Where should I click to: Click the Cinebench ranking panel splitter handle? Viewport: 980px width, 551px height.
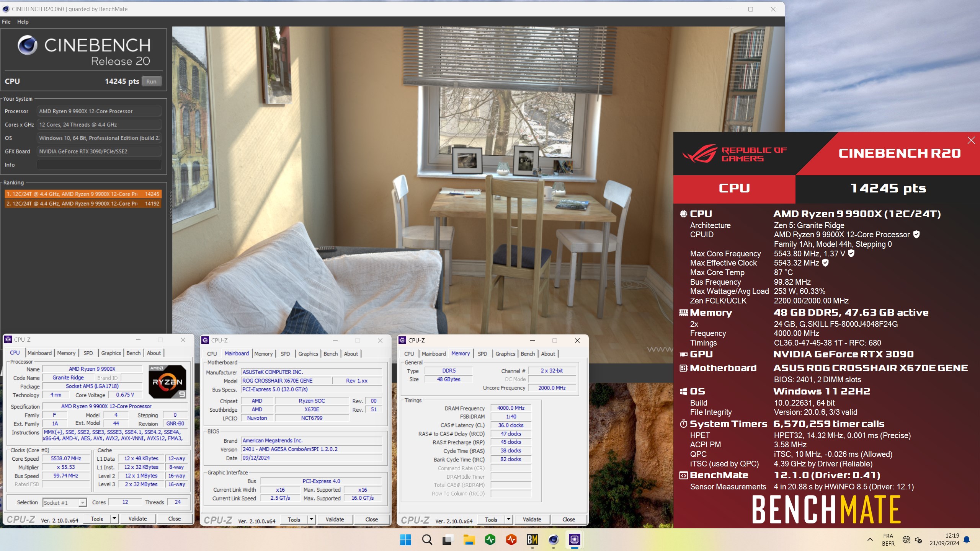[171, 205]
